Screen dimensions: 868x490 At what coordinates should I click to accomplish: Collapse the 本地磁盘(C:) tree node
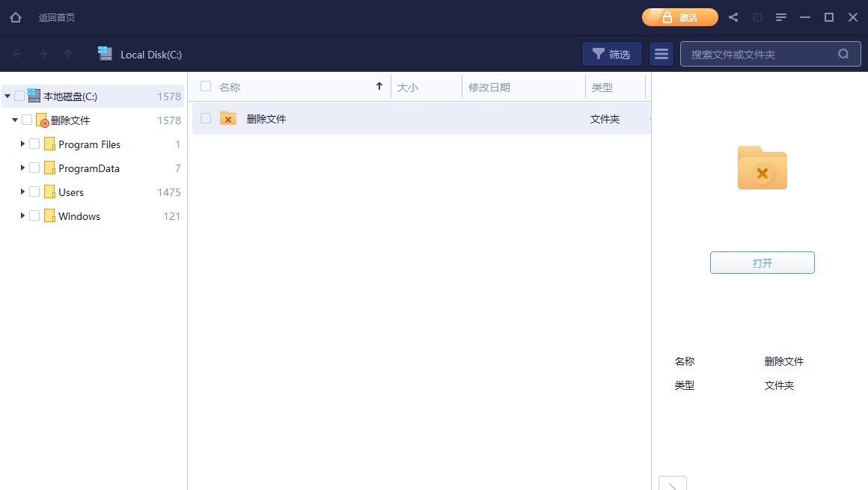[7, 96]
